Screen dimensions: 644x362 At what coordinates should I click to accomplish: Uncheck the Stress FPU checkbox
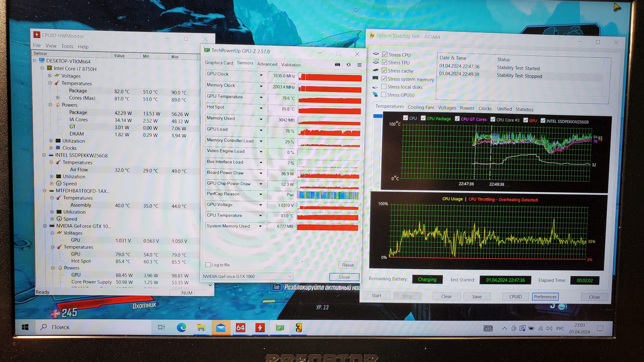384,62
